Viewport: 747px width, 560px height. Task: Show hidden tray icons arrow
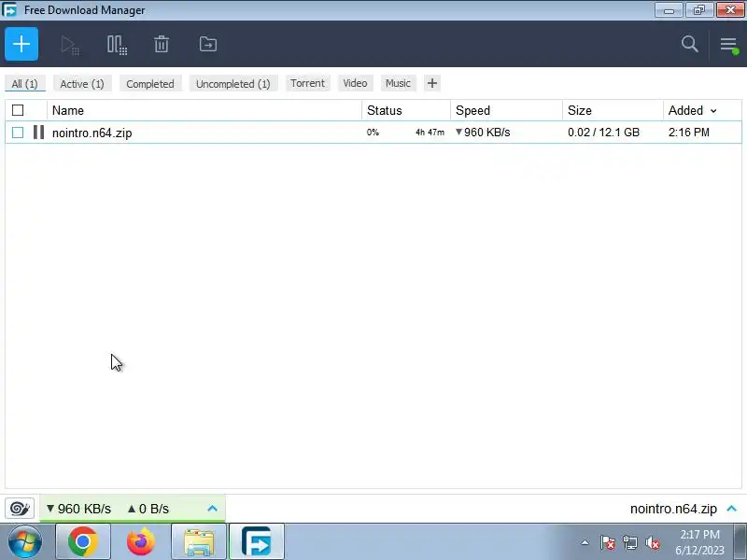(585, 542)
